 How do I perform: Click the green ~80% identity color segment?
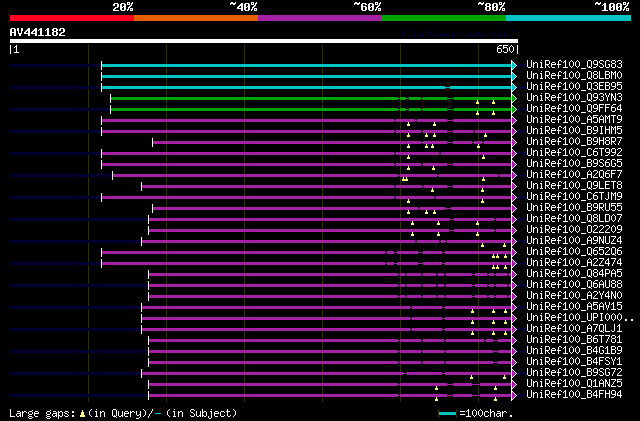(444, 18)
